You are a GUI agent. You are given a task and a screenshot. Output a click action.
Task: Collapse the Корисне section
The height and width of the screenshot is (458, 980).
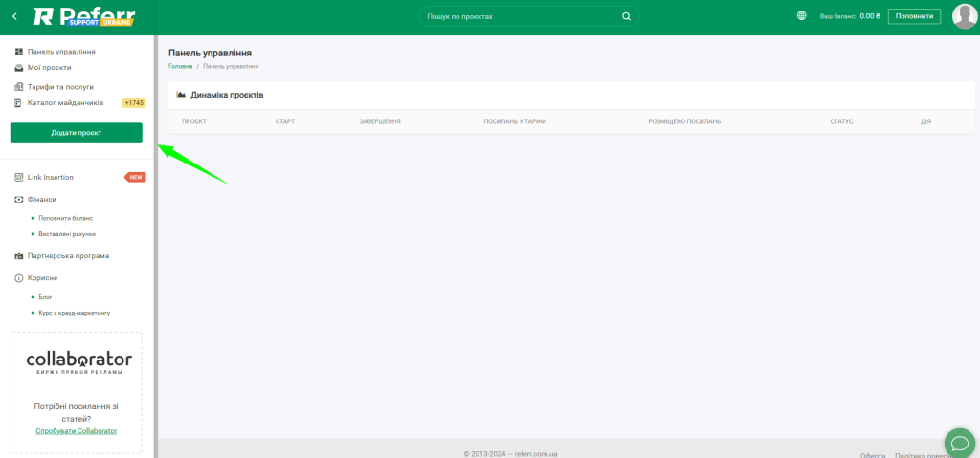(x=42, y=278)
